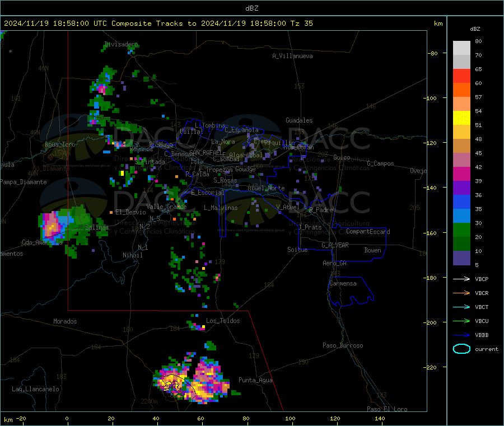This screenshot has height=426, width=504.
Task: Click the Soitue map label
Action: click(x=297, y=249)
